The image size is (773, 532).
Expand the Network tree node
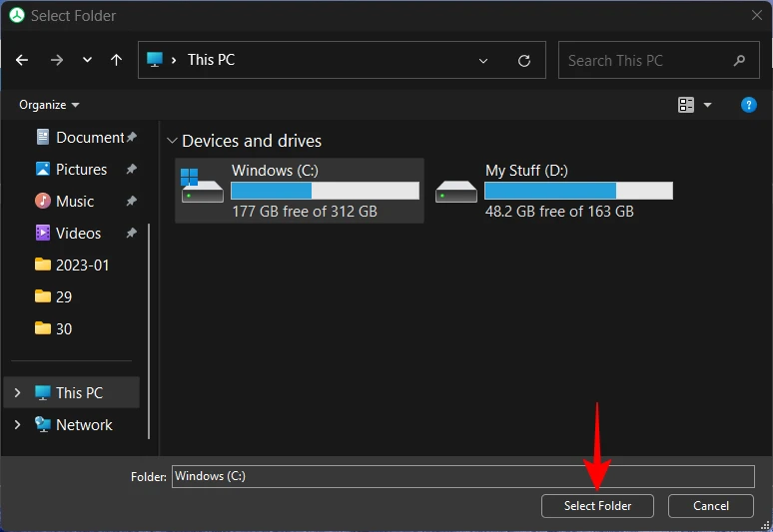pyautogui.click(x=17, y=425)
